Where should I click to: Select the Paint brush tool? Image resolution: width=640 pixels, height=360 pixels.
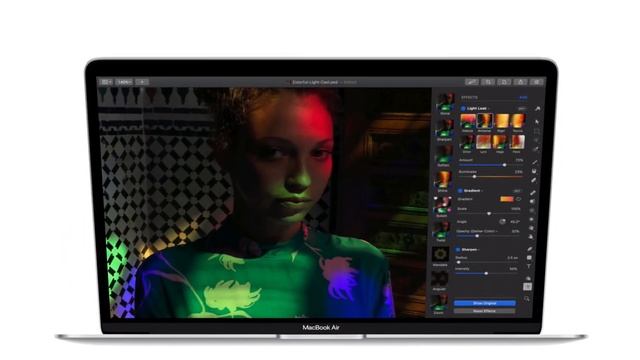(x=534, y=162)
